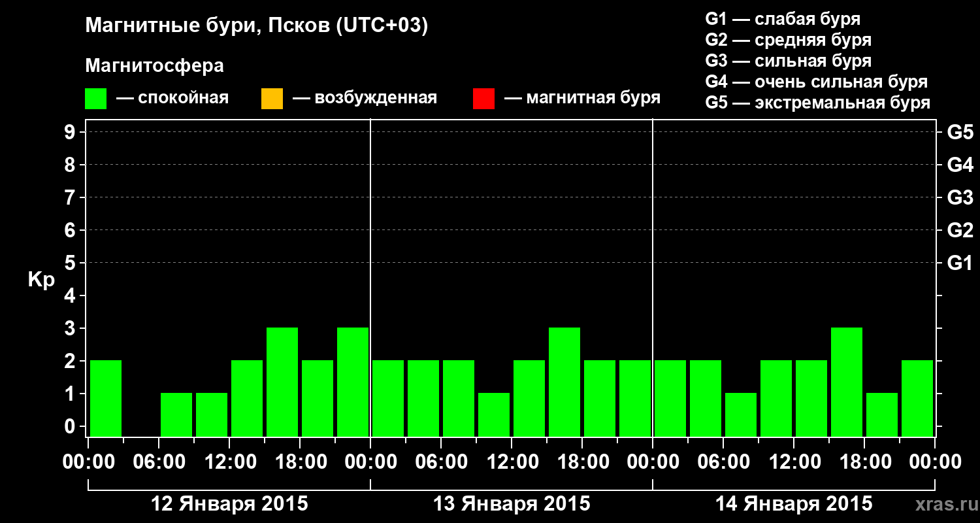
Task: Click the legend label '— возбужденная'
Action: (x=365, y=98)
